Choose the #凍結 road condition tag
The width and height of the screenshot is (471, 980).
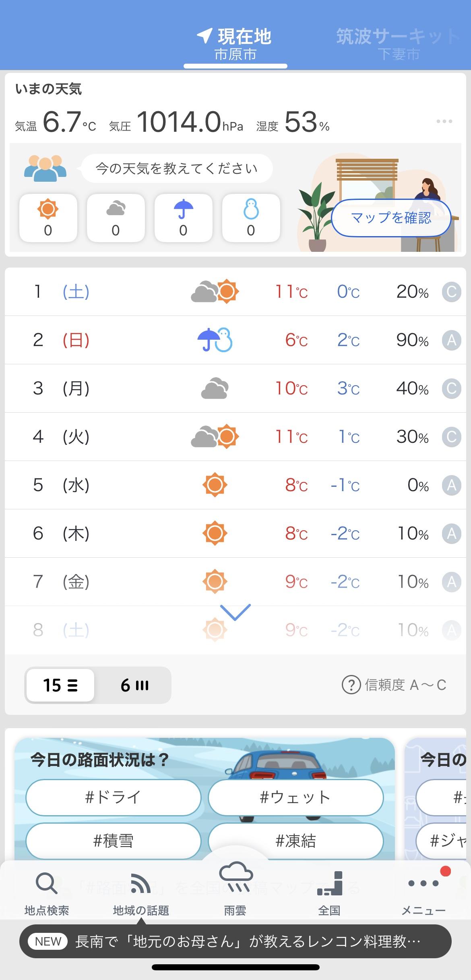296,841
